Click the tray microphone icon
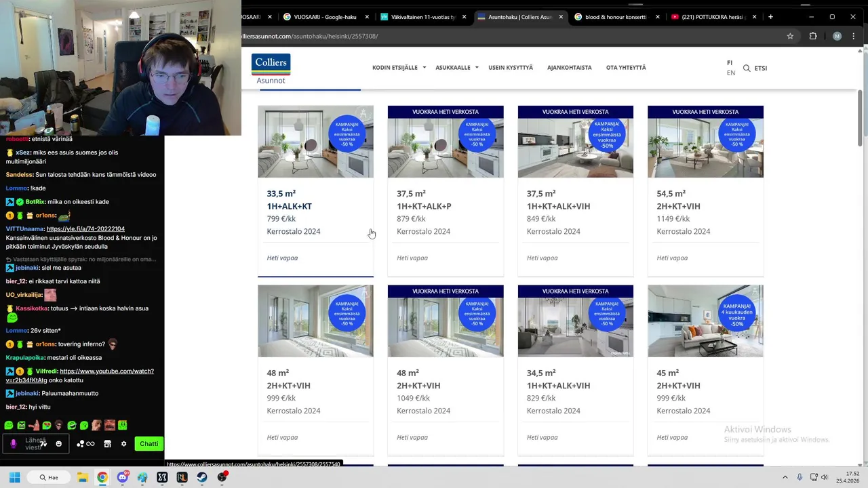This screenshot has height=488, width=868. (800, 477)
